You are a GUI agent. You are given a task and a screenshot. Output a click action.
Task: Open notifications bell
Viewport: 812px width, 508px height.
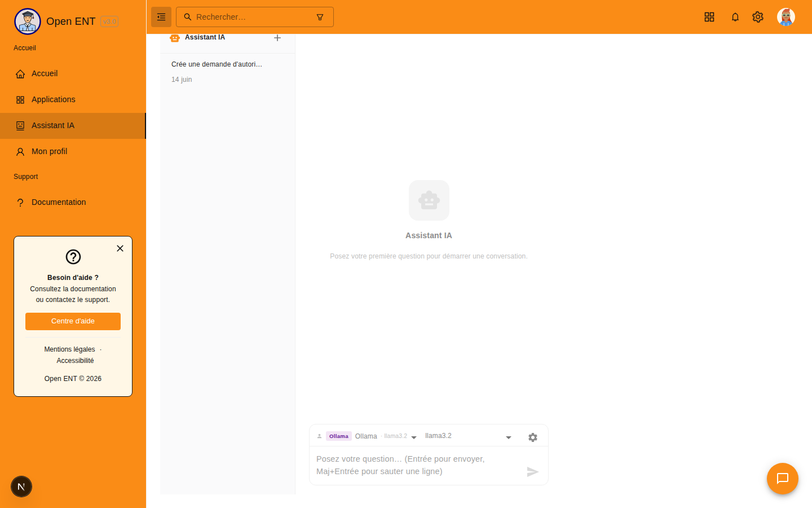point(735,17)
